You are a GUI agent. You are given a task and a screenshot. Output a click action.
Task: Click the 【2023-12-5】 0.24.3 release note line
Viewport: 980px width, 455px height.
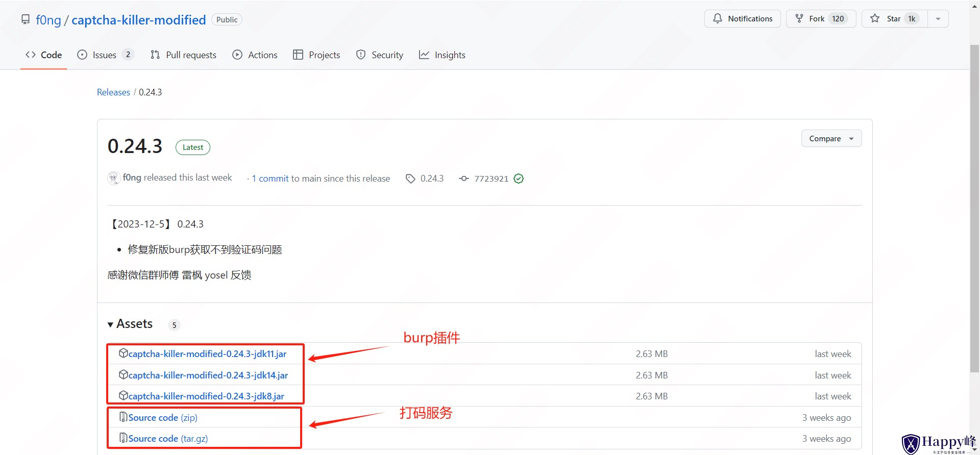point(156,224)
